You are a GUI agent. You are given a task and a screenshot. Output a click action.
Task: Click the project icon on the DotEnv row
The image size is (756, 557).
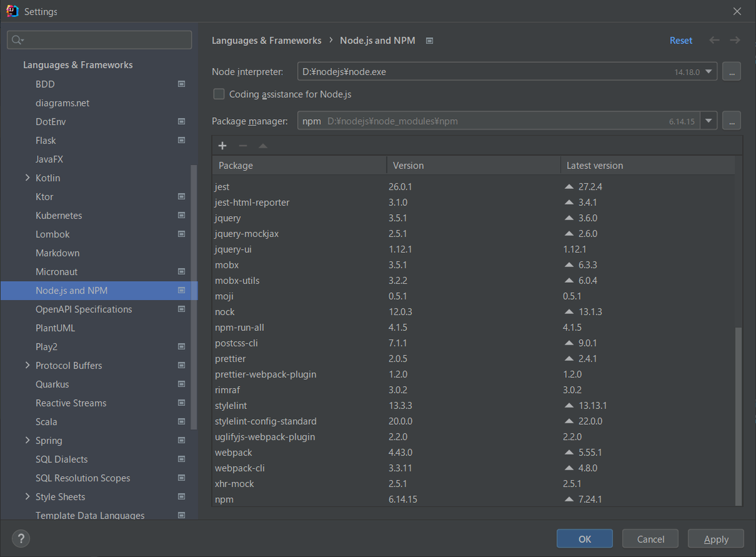point(181,122)
